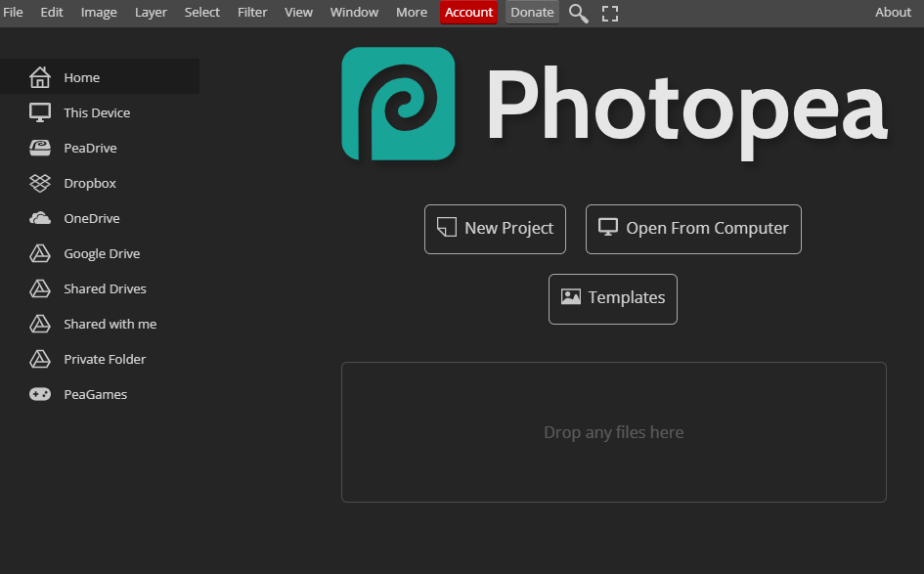Click the Drop any files here area
This screenshot has height=574, width=924.
(613, 432)
